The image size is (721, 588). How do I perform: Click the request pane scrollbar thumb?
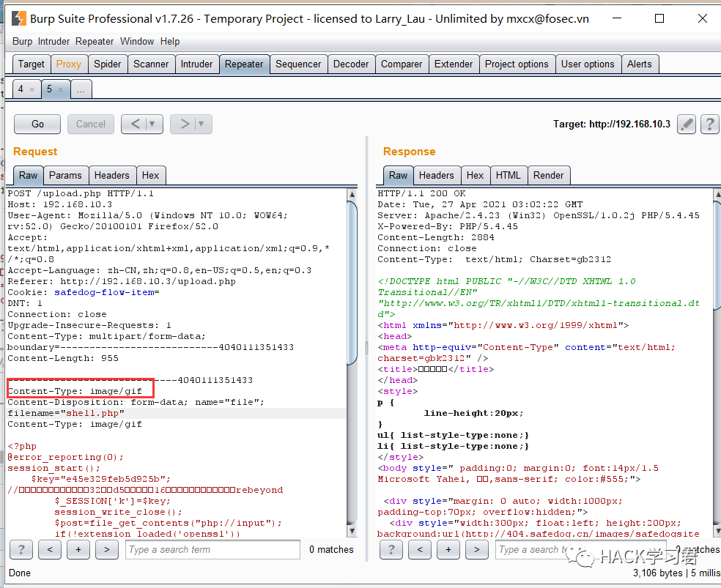pos(352,283)
